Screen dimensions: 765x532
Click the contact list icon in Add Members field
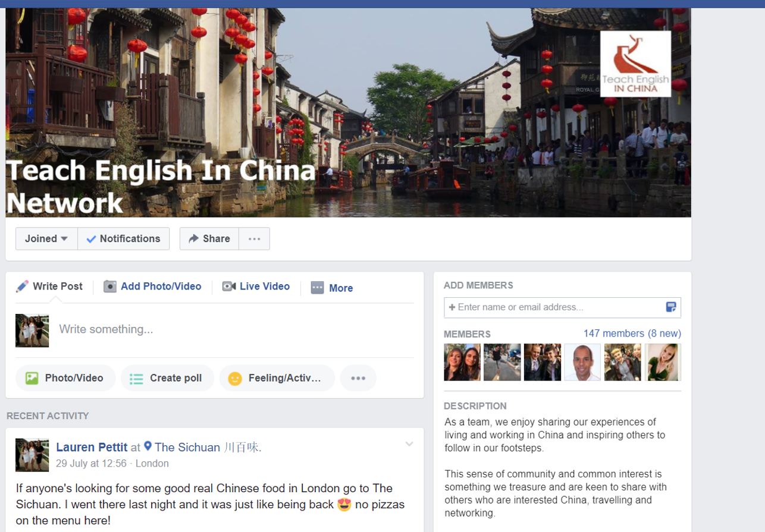(x=671, y=307)
